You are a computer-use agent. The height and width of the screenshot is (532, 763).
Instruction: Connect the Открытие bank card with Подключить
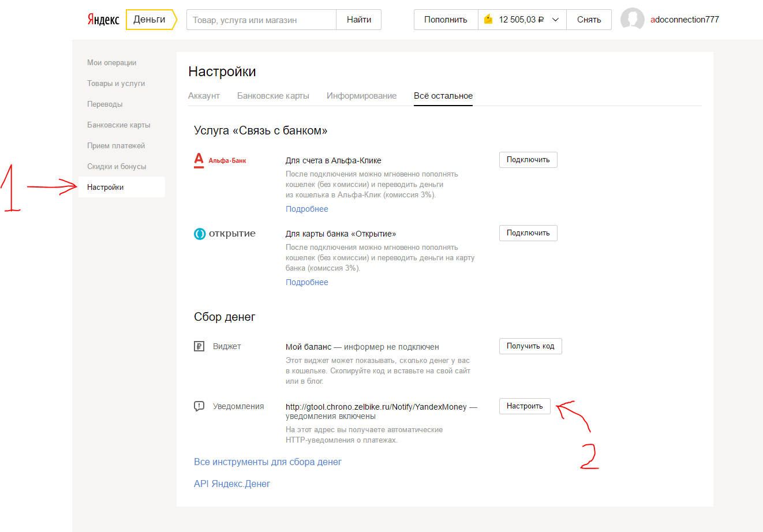528,233
